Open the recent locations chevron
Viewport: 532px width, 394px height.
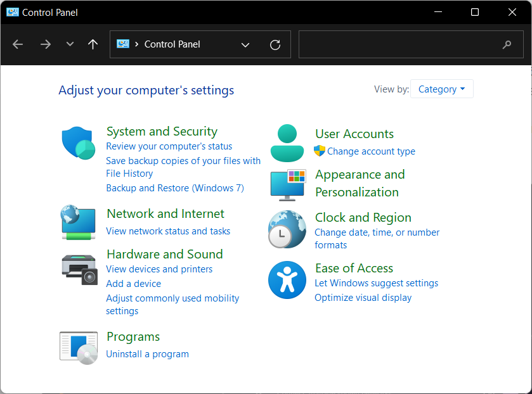(x=70, y=44)
